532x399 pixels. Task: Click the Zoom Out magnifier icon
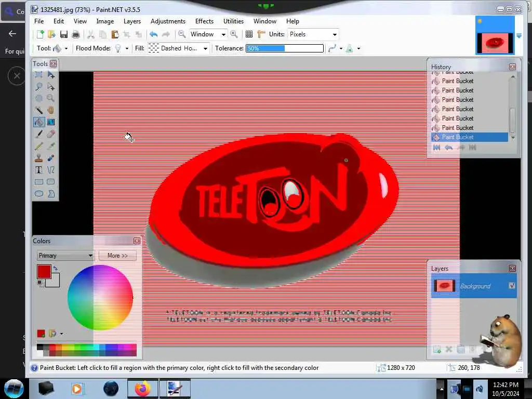point(182,34)
